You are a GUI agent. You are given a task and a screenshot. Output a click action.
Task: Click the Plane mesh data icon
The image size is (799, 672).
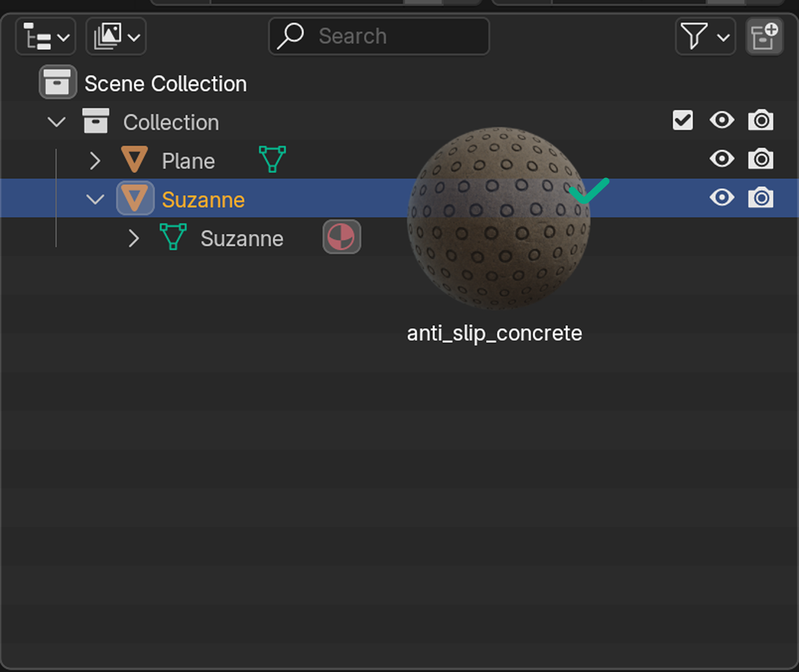click(272, 159)
